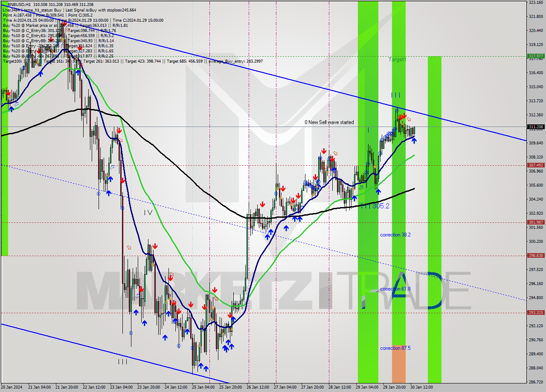Click the '24 Jan 12:00' time label
Screen dimensions: 546x392
[177, 387]
